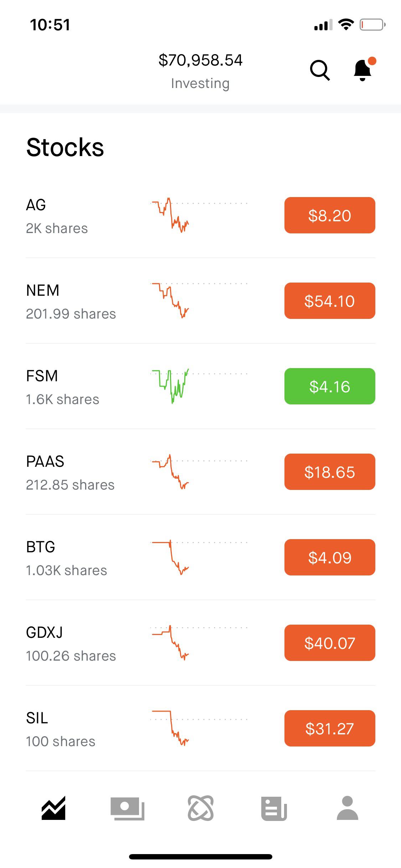The width and height of the screenshot is (401, 868).
Task: Open the search magnifier icon
Action: coord(320,70)
